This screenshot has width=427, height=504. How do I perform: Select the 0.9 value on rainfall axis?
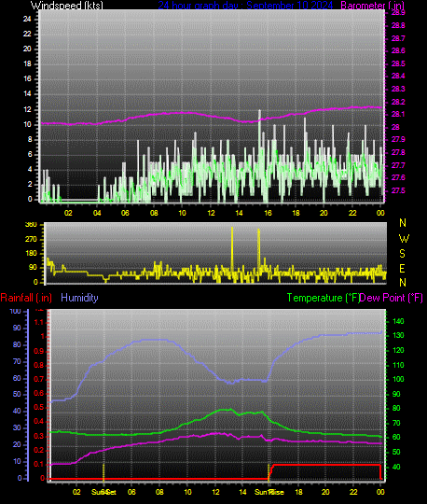(x=38, y=351)
